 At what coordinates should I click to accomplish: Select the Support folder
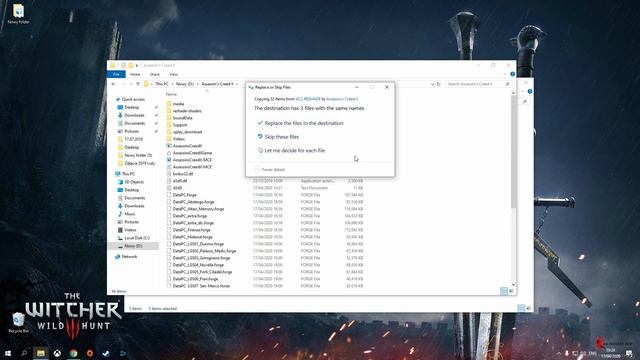click(x=177, y=124)
